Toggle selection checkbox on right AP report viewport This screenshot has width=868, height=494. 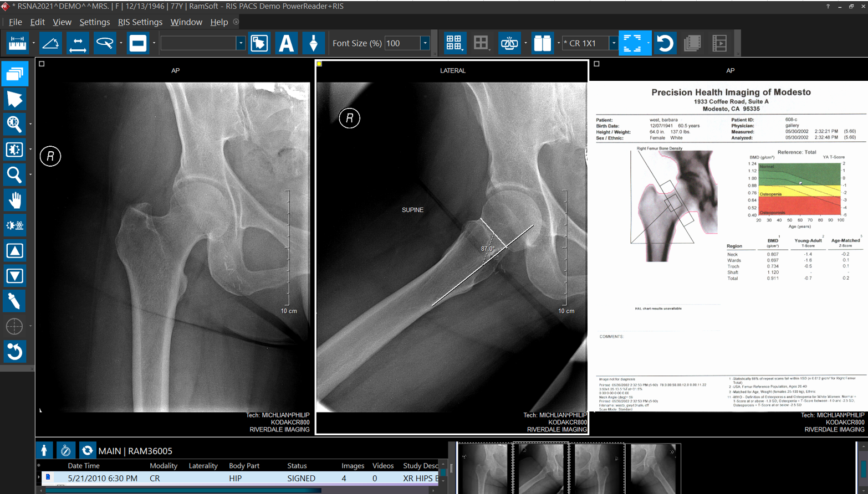pos(596,64)
